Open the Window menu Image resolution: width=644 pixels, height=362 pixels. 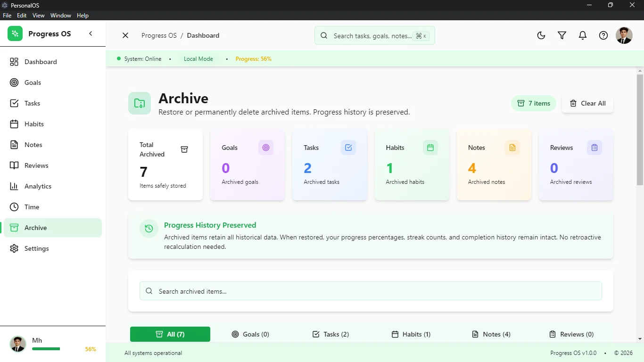tap(61, 16)
